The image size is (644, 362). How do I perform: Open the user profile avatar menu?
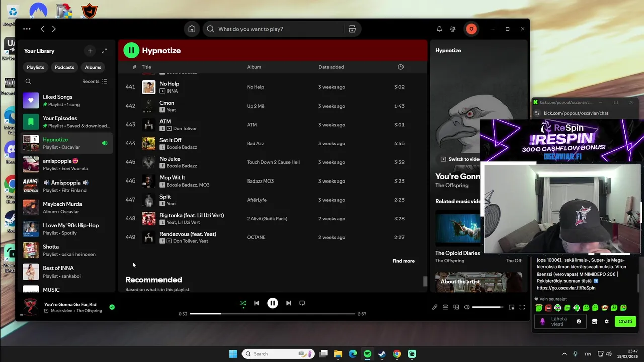point(471,29)
